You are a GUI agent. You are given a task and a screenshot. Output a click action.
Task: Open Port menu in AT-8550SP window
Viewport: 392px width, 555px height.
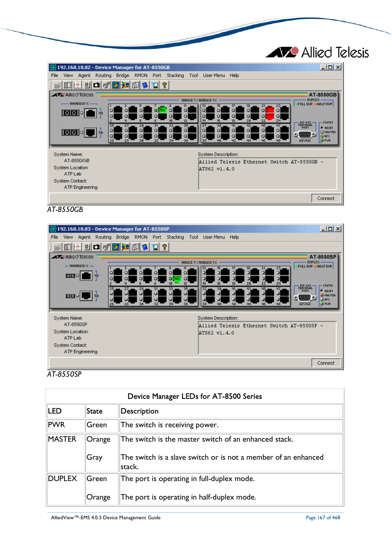pyautogui.click(x=157, y=237)
